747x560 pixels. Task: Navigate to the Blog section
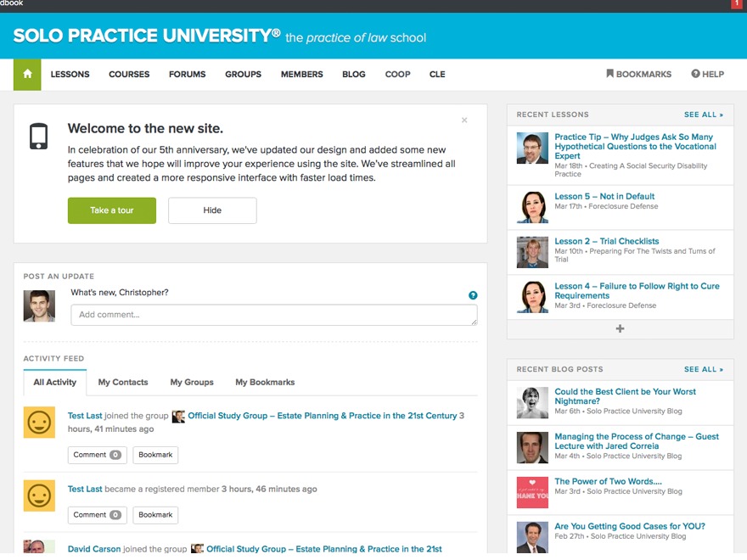[x=353, y=75]
